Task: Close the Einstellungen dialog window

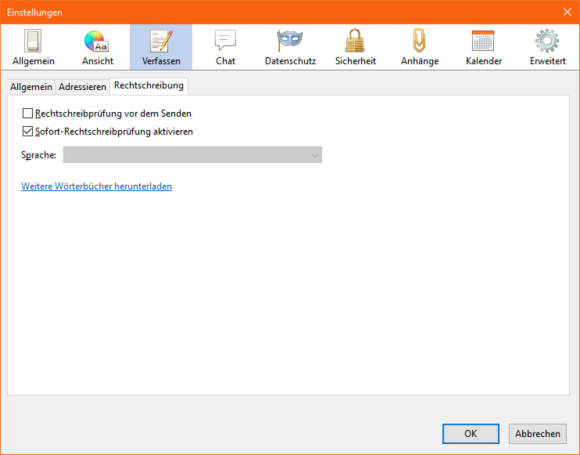Action: [567, 12]
